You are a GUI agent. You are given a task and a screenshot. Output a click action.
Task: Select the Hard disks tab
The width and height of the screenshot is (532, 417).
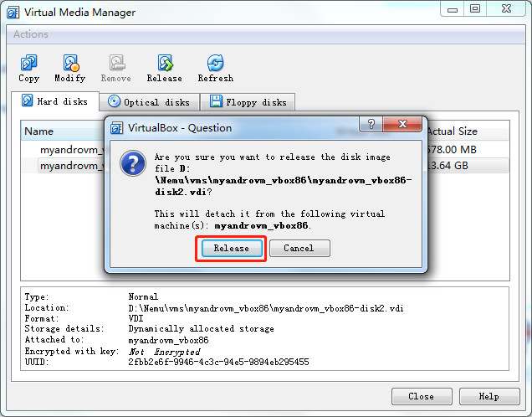tap(55, 101)
